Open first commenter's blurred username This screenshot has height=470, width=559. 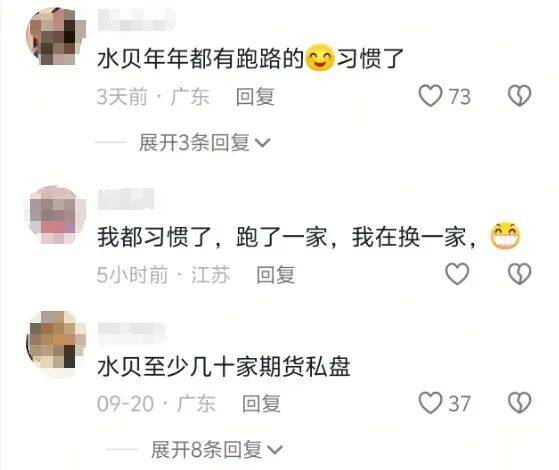click(x=137, y=20)
